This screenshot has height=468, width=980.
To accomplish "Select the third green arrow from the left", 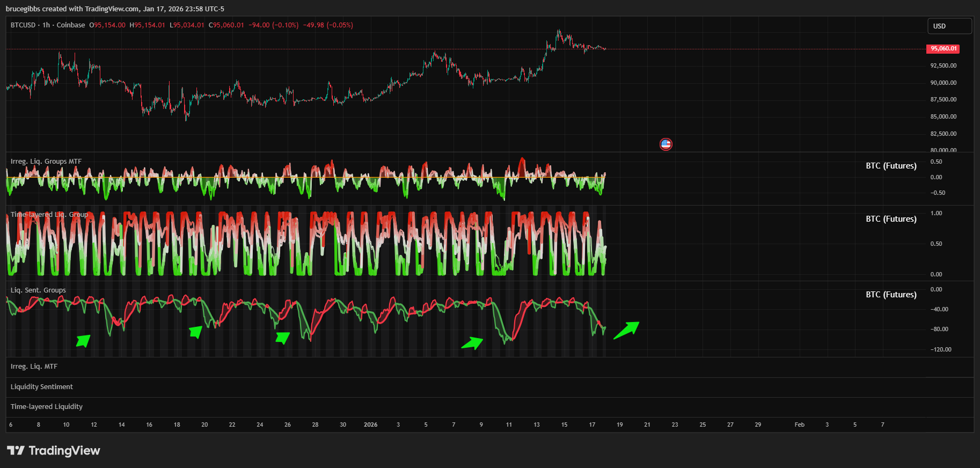I will click(x=282, y=338).
